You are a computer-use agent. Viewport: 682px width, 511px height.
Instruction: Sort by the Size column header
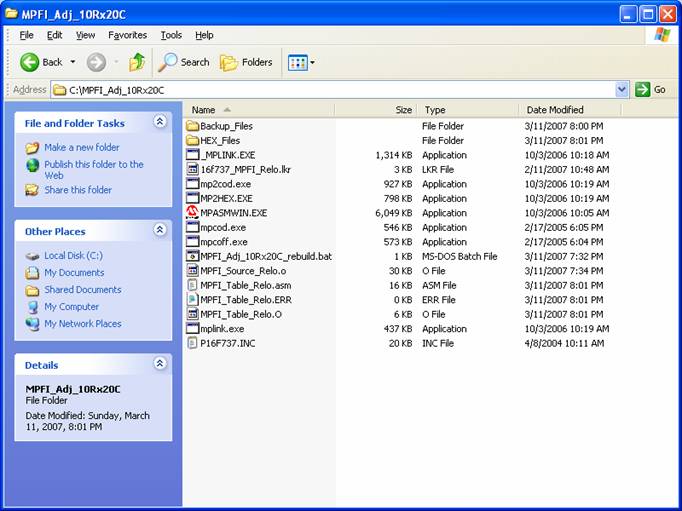pos(376,110)
